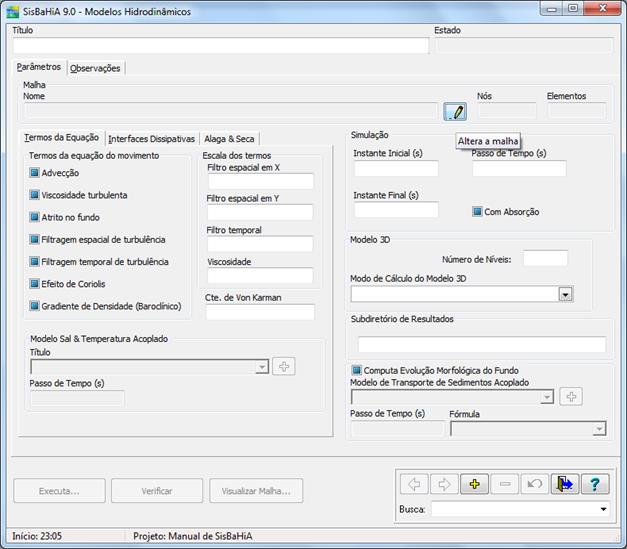Click the Filtro espacial em Y field
The width and height of the screenshot is (627, 549).
[x=260, y=212]
